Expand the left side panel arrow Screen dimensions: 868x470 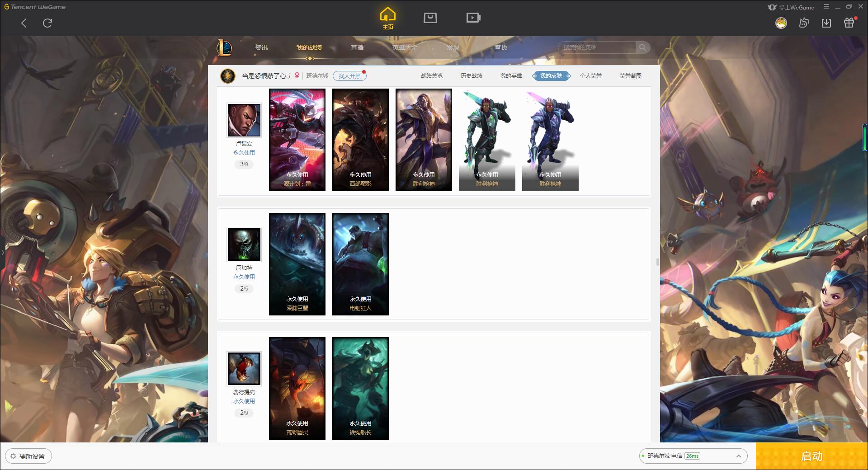coord(2,252)
